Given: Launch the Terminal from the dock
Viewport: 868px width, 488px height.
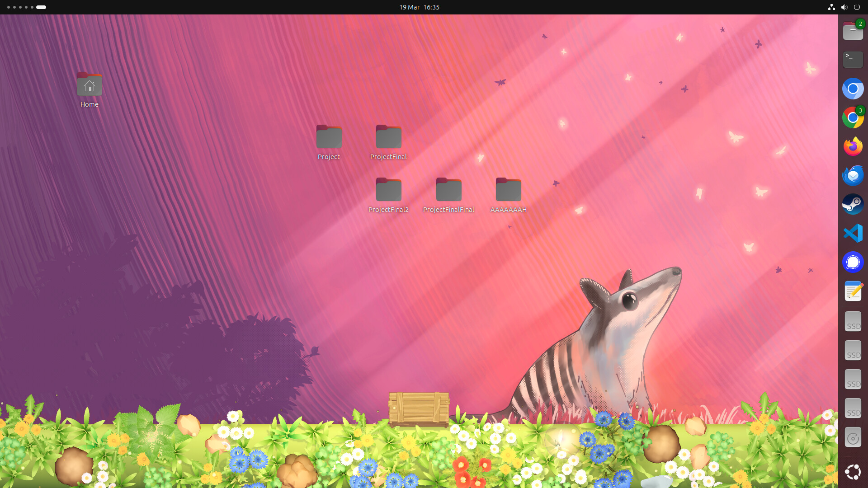Looking at the screenshot, I should coord(853,60).
